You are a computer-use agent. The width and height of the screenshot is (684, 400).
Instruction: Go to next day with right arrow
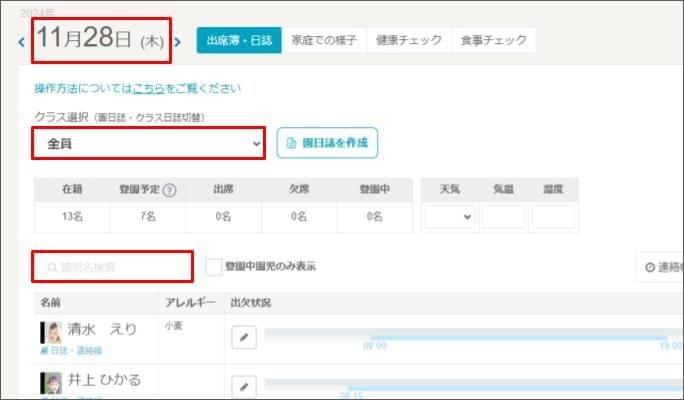pyautogui.click(x=178, y=42)
